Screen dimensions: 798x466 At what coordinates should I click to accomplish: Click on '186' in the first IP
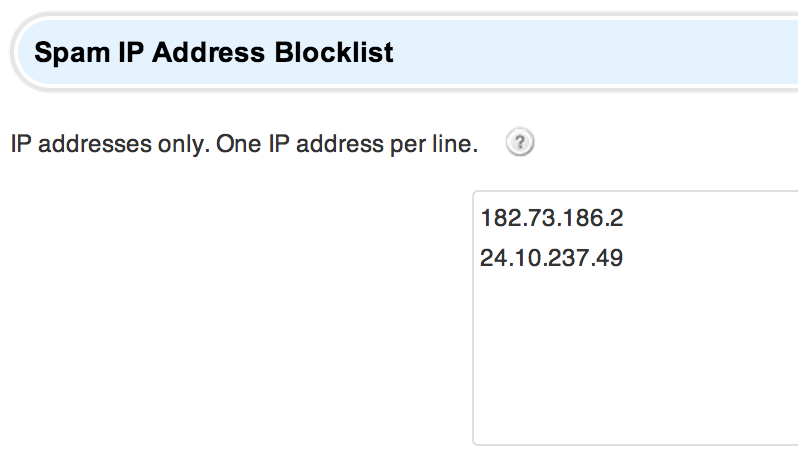(x=577, y=218)
